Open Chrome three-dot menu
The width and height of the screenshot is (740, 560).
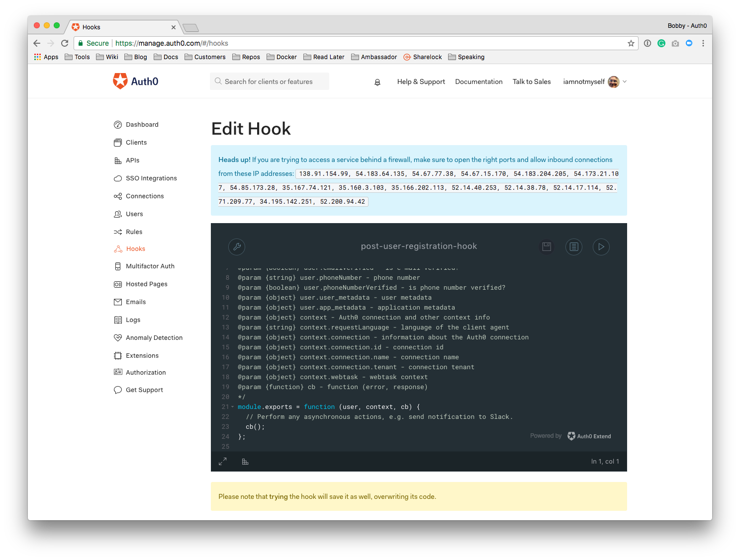(x=703, y=43)
